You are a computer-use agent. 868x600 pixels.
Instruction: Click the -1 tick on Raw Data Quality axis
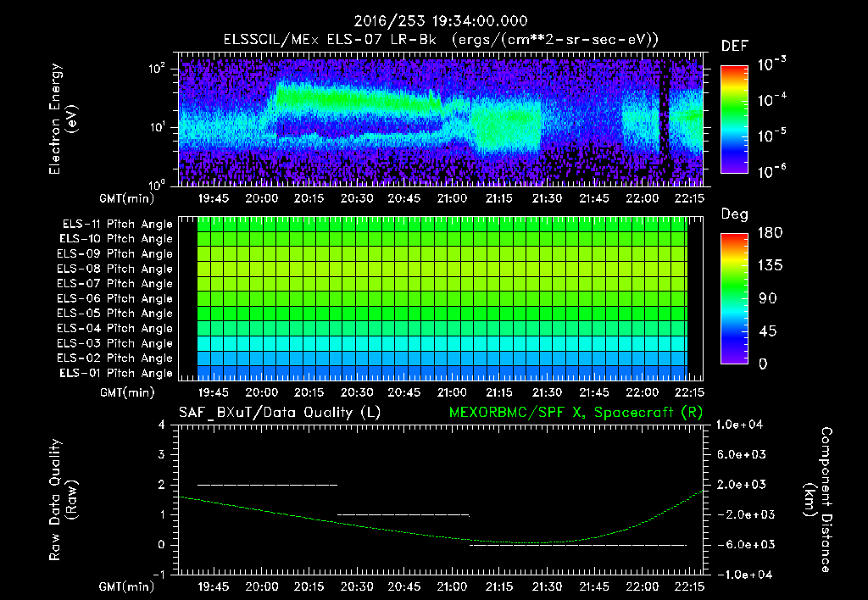[159, 575]
